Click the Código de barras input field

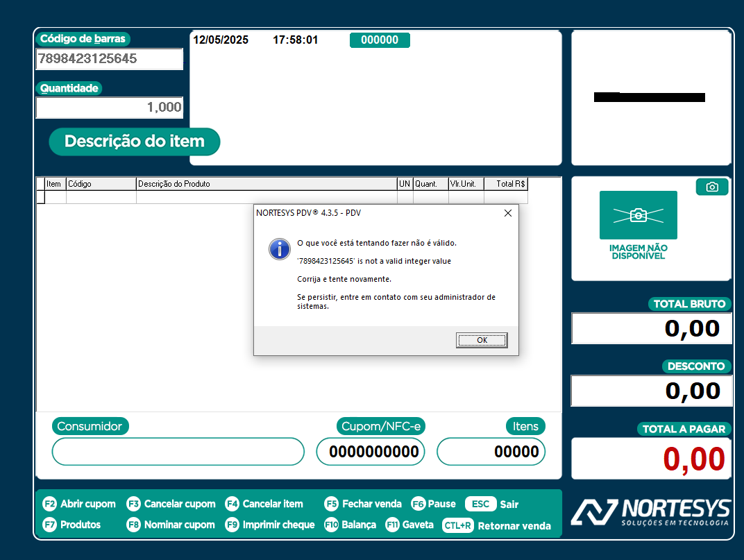pyautogui.click(x=109, y=59)
